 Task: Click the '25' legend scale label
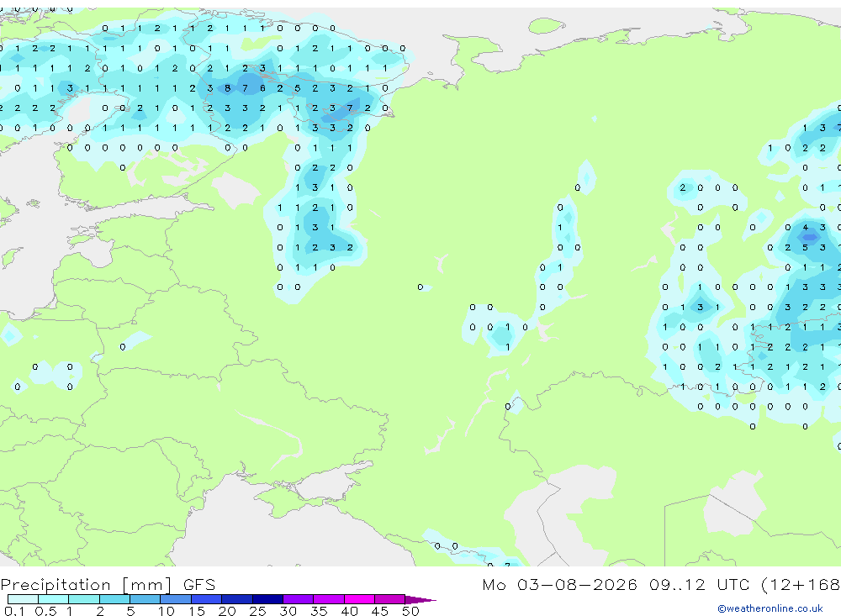pos(258,611)
